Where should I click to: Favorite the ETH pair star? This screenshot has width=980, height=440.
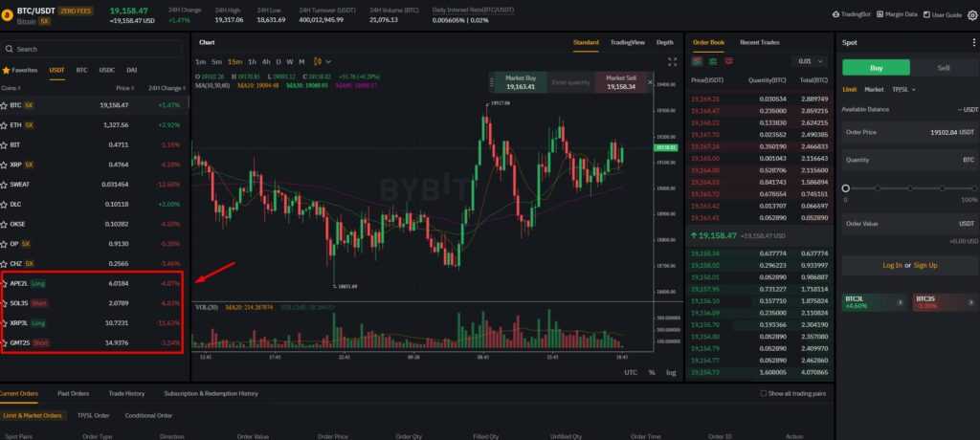point(5,125)
